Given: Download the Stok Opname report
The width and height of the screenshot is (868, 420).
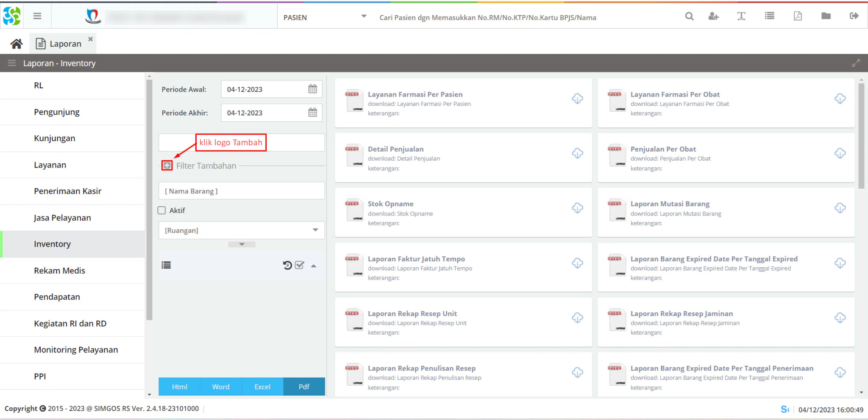Looking at the screenshot, I should tap(577, 208).
